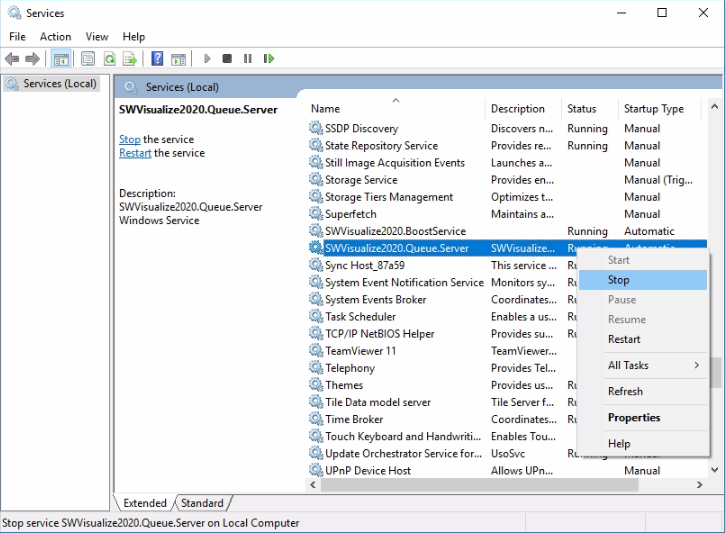
Task: Choose Restart in the context menu
Action: point(643,339)
